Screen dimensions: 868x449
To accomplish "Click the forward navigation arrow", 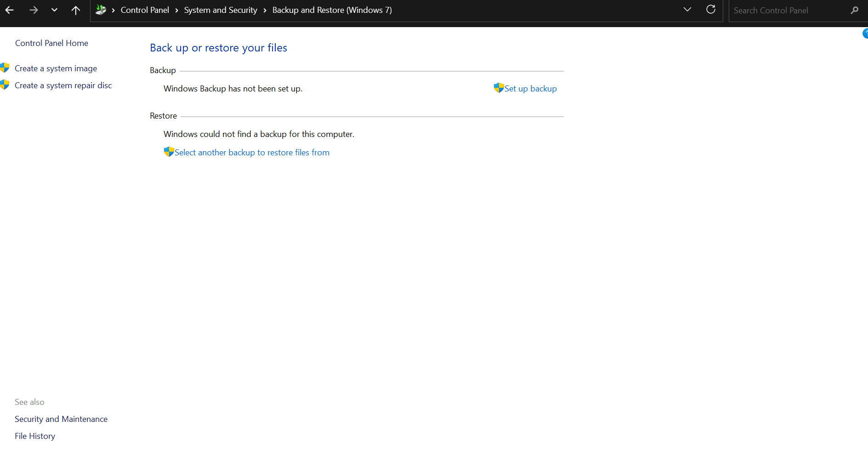I will click(34, 10).
